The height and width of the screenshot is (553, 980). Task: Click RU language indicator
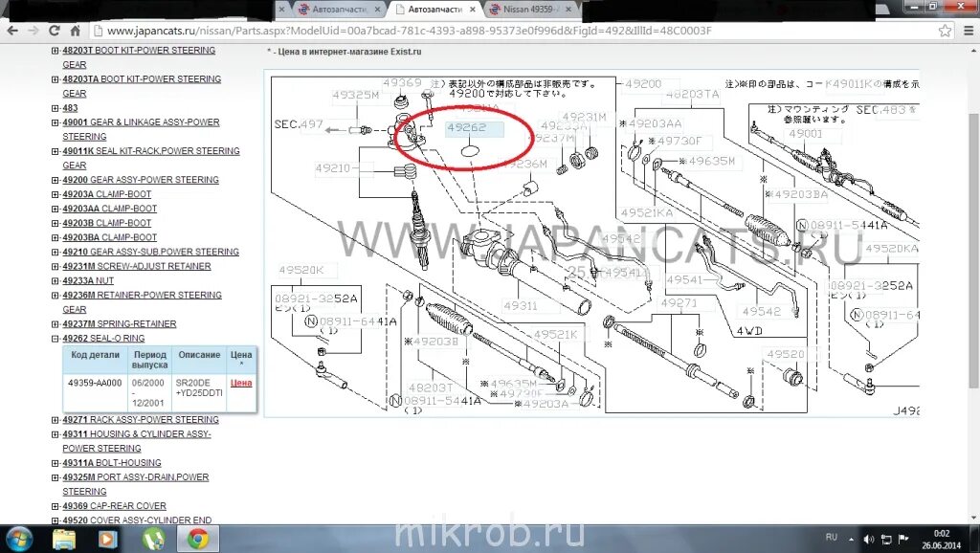click(x=832, y=538)
